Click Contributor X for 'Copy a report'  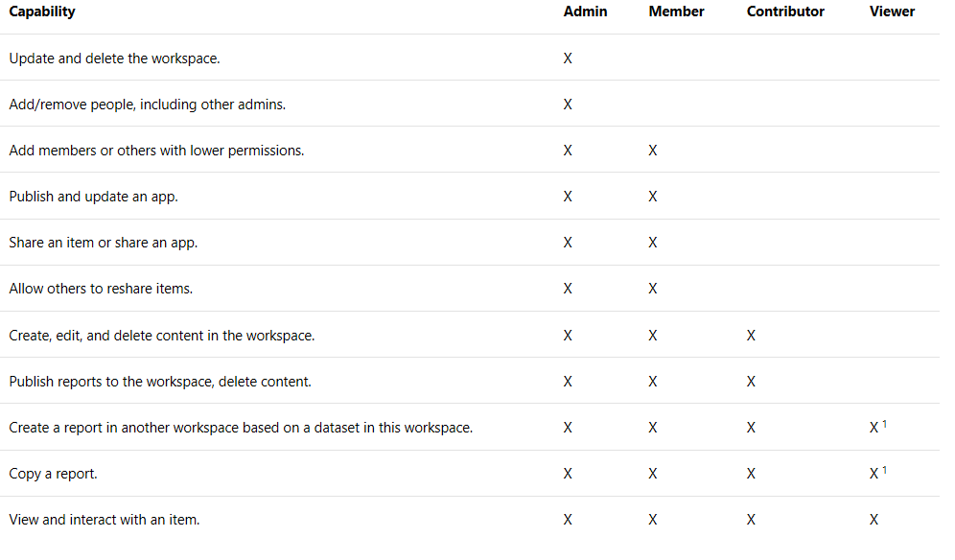(x=751, y=474)
